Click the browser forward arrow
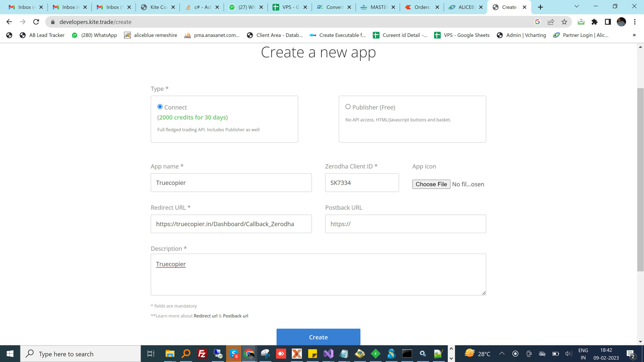Viewport: 644px width, 362px height. pyautogui.click(x=23, y=22)
